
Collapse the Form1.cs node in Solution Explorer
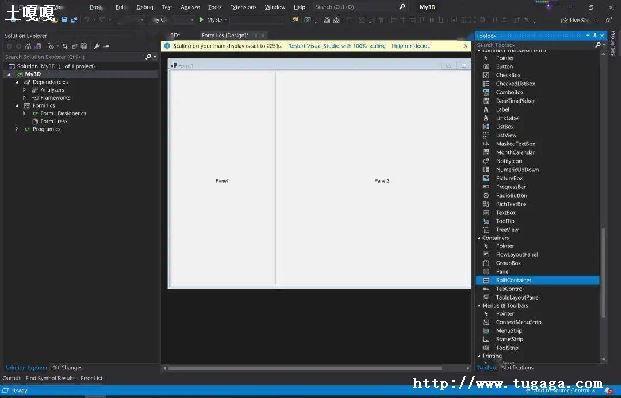click(x=17, y=106)
